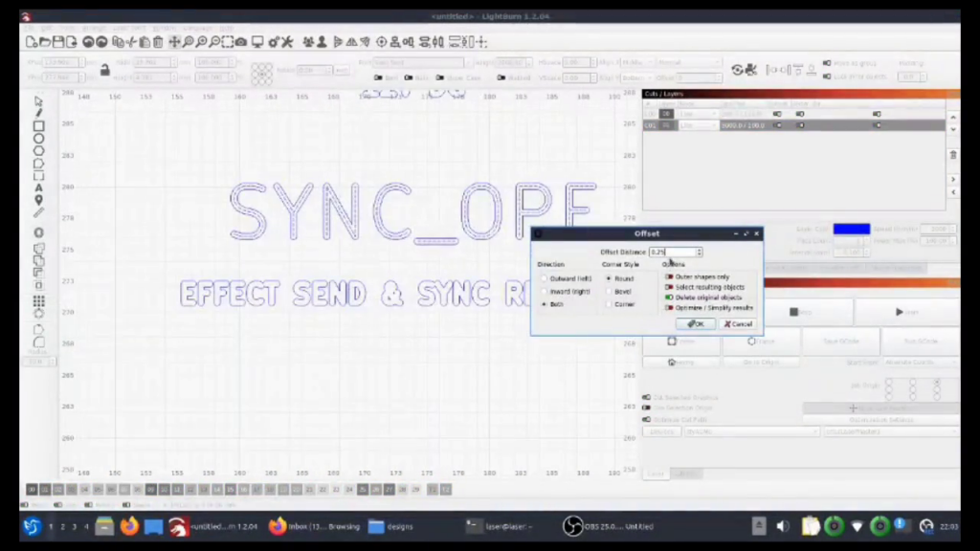
Task: Click the Offset Distance input field
Action: click(673, 252)
